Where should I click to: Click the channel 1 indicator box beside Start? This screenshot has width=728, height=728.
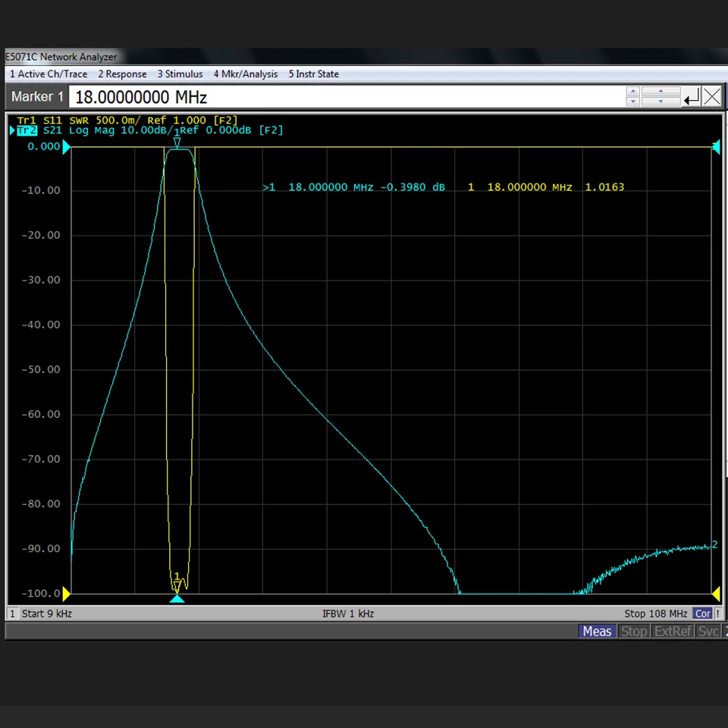[13, 613]
